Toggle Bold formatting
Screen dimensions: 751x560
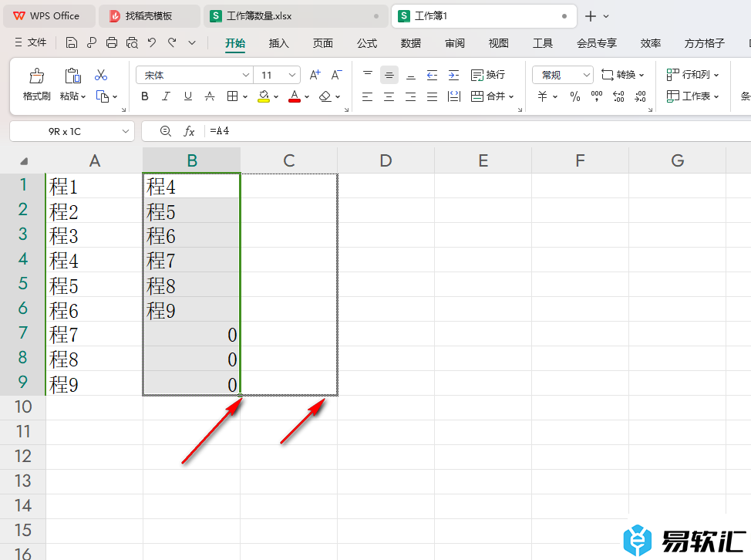[x=145, y=96]
